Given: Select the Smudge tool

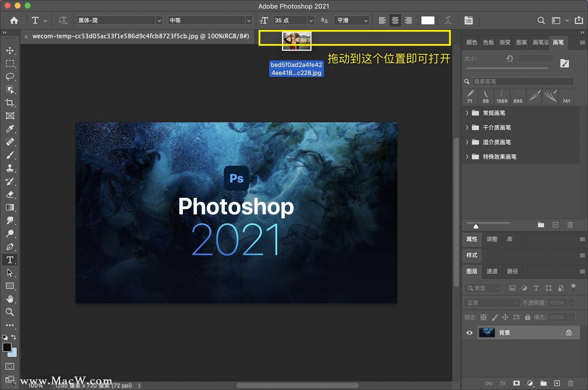Looking at the screenshot, I should click(x=10, y=220).
